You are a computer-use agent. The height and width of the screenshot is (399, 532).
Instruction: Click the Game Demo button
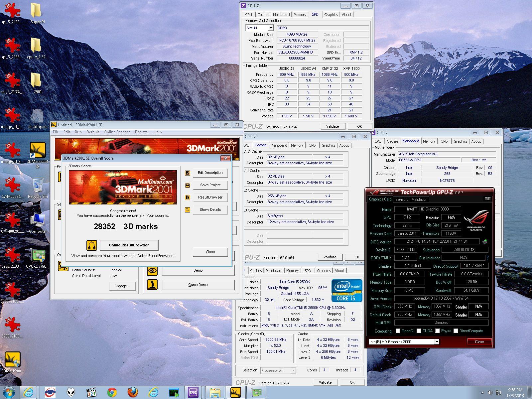click(x=198, y=285)
